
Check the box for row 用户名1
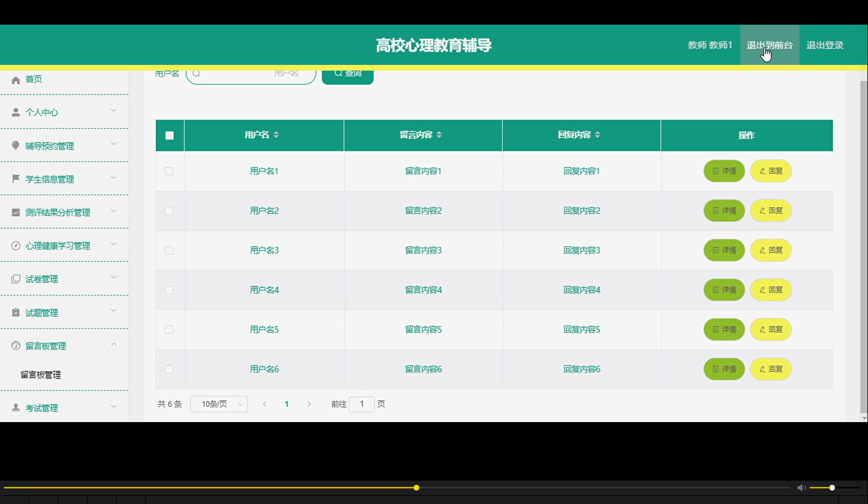[x=169, y=171]
